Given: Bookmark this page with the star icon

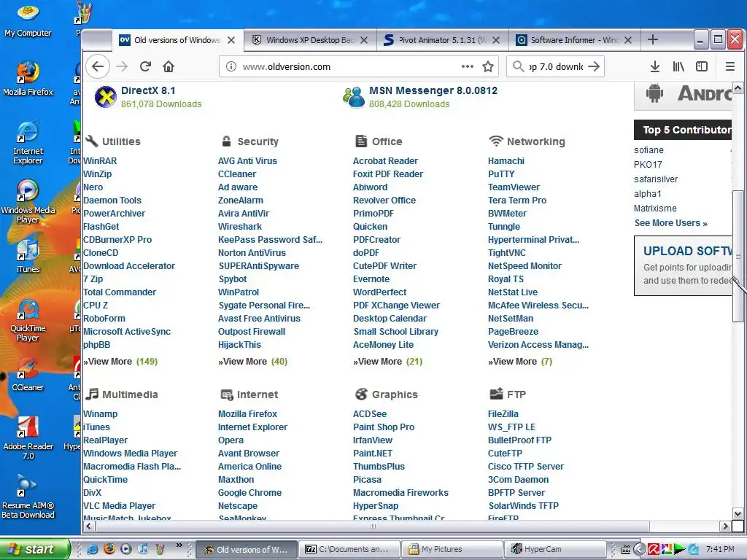Looking at the screenshot, I should [x=488, y=66].
